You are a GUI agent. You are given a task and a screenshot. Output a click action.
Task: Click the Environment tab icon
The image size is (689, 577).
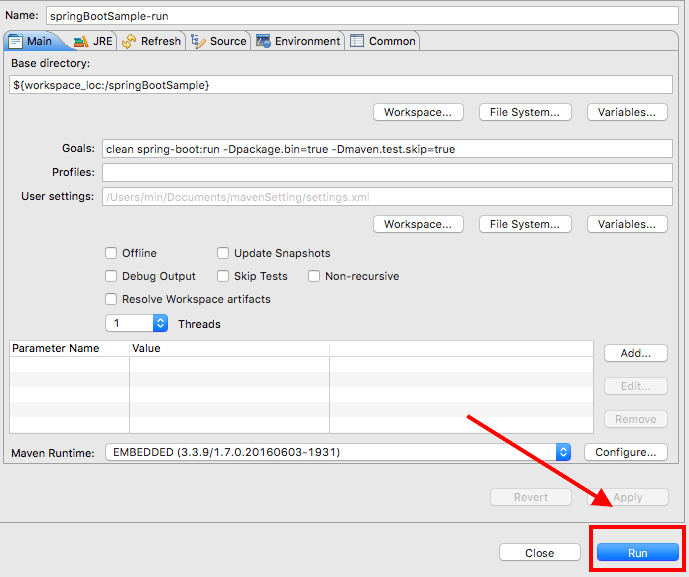pos(263,41)
